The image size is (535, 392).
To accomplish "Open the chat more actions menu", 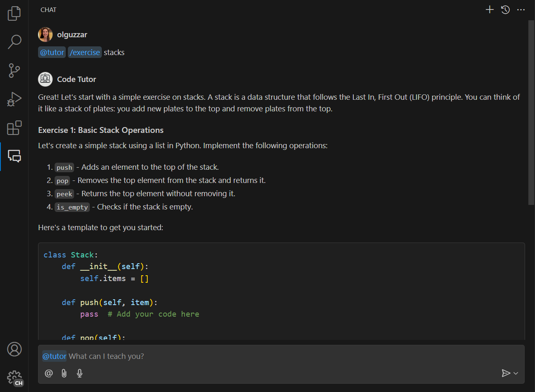I will [521, 10].
